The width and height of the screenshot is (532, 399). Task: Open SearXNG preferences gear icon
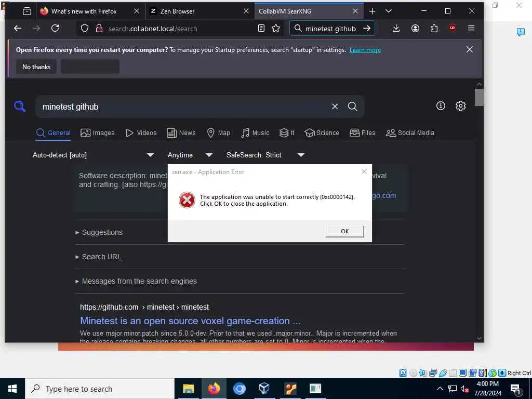point(460,106)
